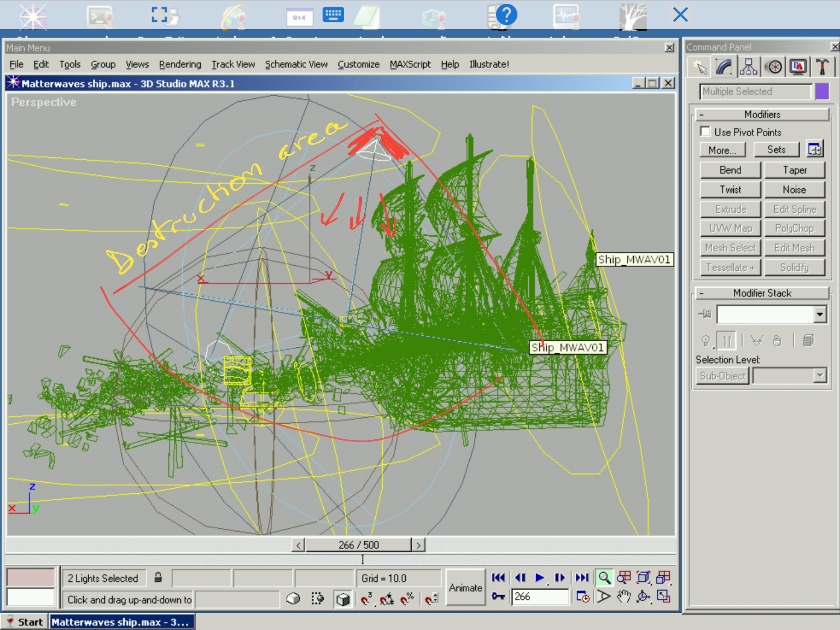Click the current frame number field
Image resolution: width=840 pixels, height=630 pixels.
tap(540, 596)
